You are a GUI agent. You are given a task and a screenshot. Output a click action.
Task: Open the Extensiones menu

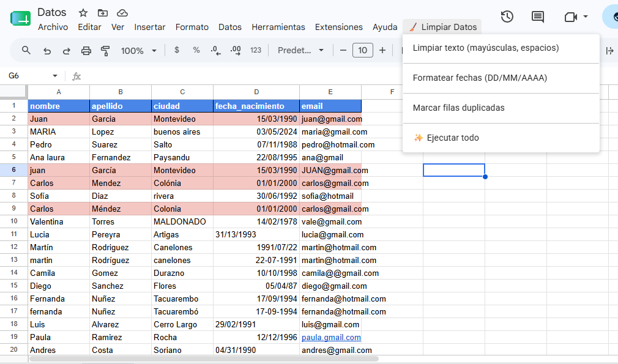[x=338, y=27]
